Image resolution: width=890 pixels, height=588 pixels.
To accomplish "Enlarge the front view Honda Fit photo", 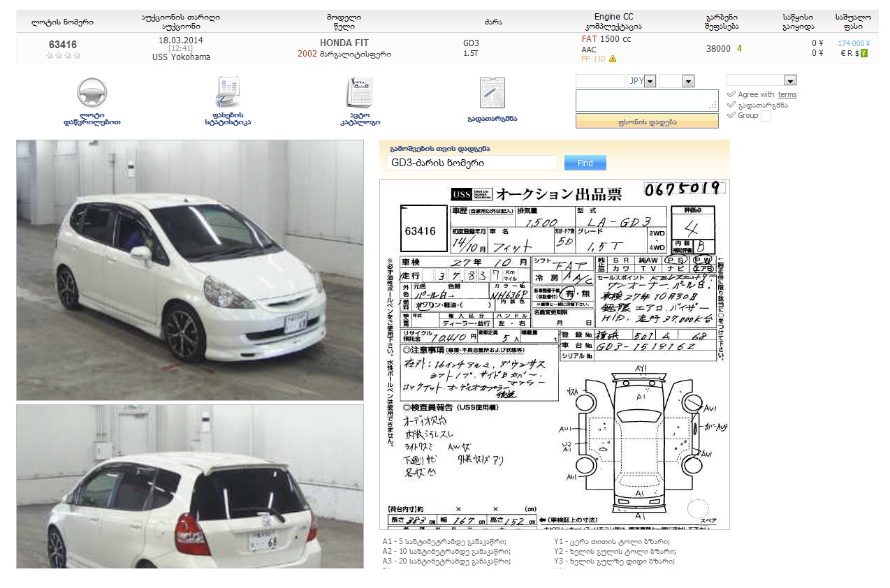I will (x=190, y=270).
